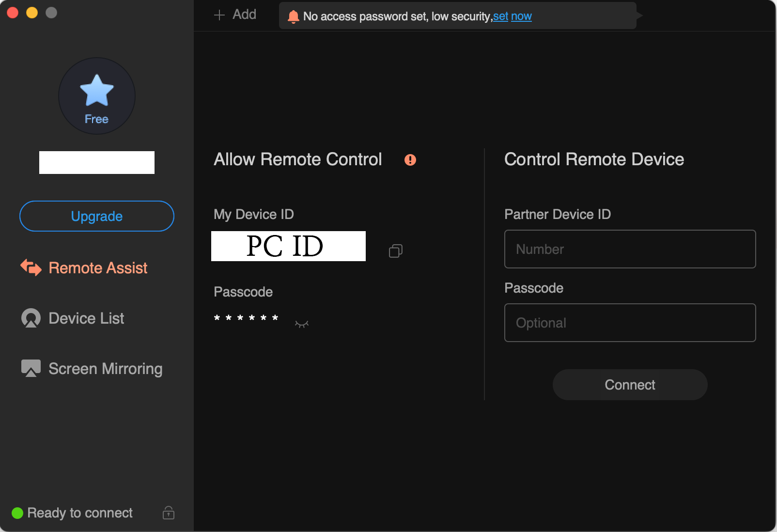Click the 'Partner Device ID' label
This screenshot has width=777, height=532.
click(x=558, y=214)
